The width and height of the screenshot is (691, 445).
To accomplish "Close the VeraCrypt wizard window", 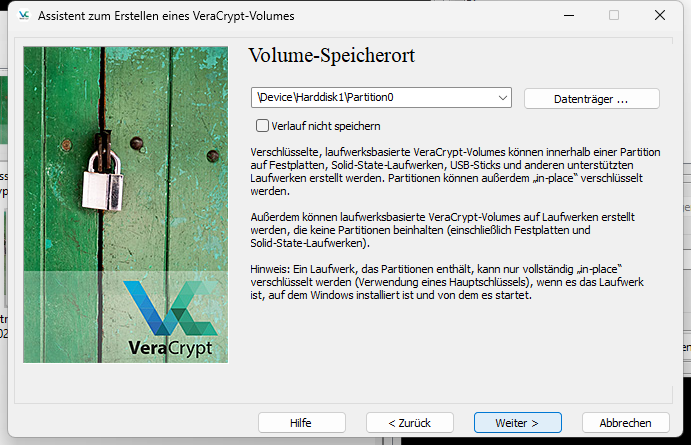I will (x=660, y=15).
